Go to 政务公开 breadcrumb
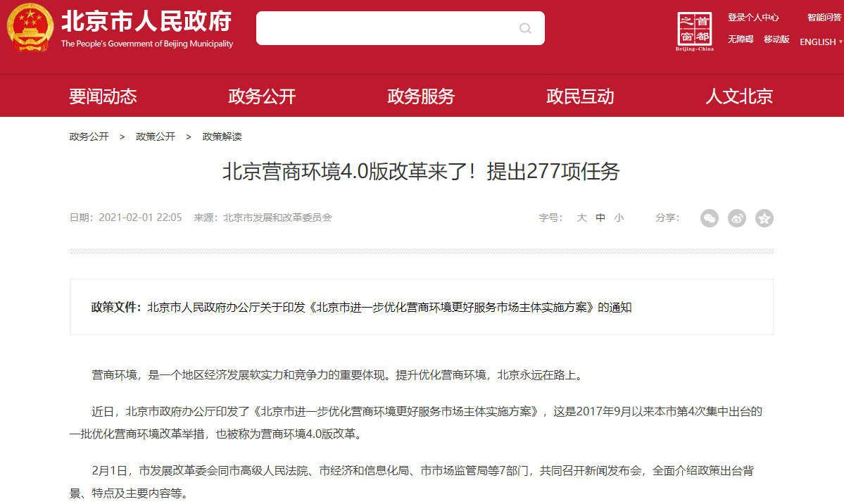The width and height of the screenshot is (844, 504). [x=89, y=137]
